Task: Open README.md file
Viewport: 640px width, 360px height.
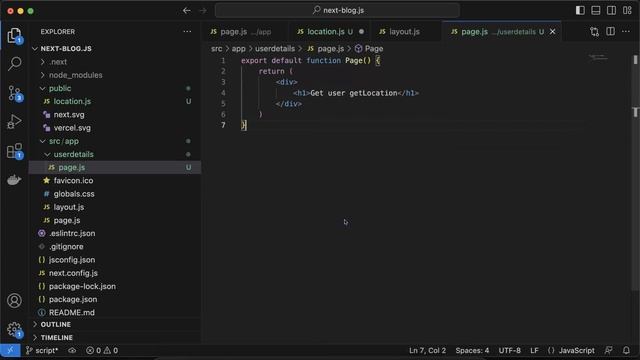Action: [115, 312]
